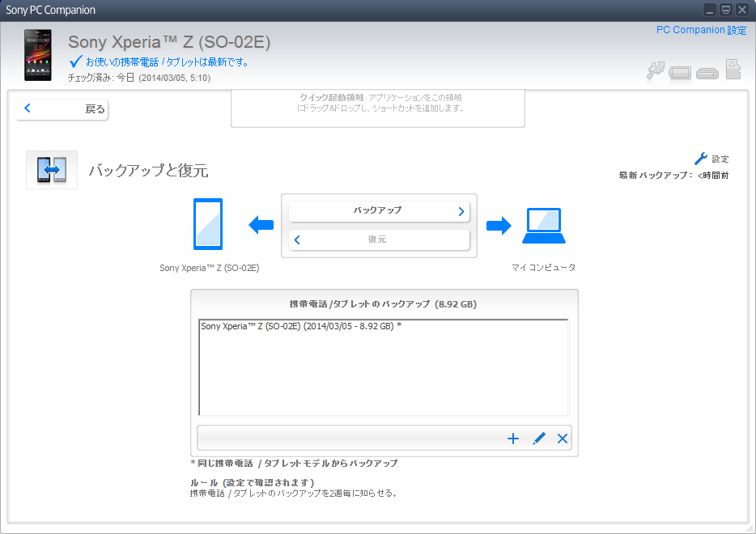Image resolution: width=756 pixels, height=534 pixels.
Task: Click the クイック起動領域 quick launch drop area
Action: tap(378, 108)
